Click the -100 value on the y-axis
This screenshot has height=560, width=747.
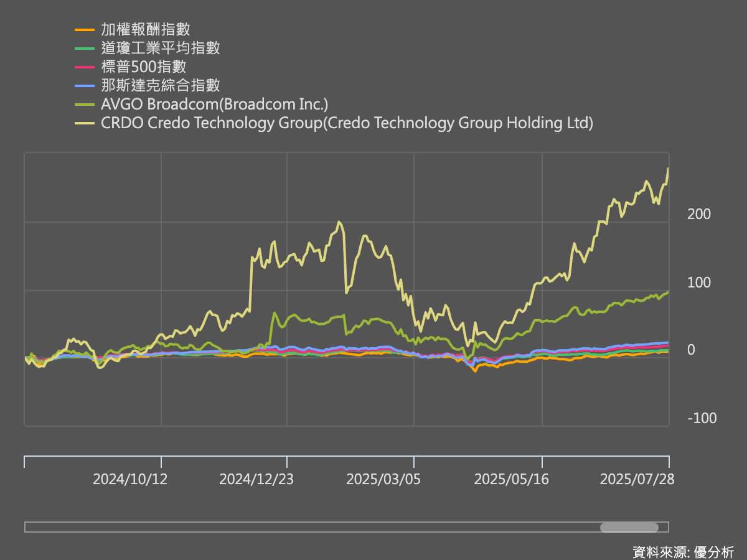pyautogui.click(x=702, y=418)
